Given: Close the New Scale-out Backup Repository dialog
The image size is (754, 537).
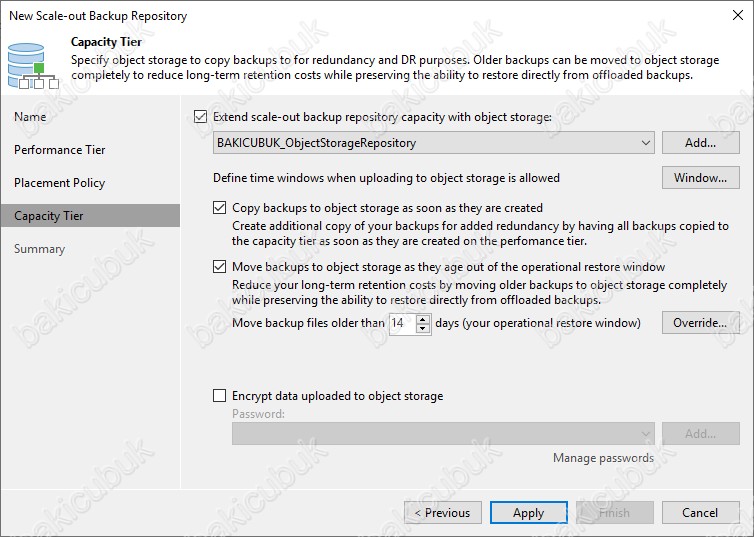Looking at the screenshot, I should click(x=738, y=15).
